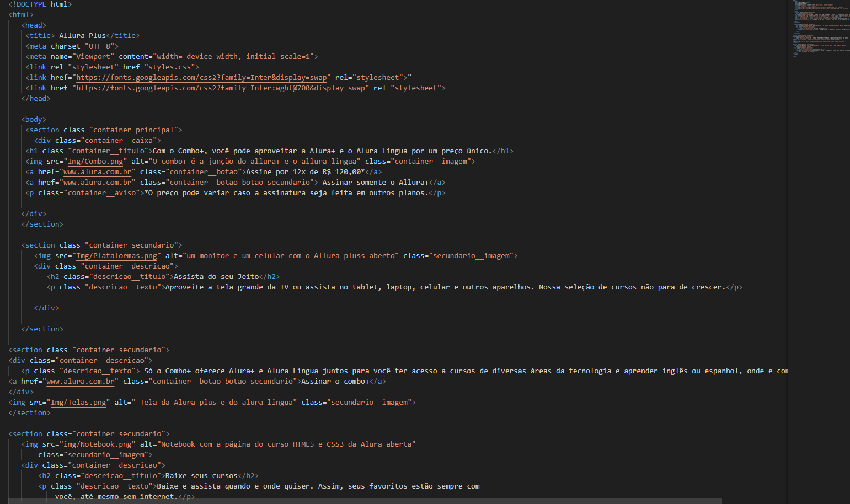Follow the Img/Plataformas.png image path
The width and height of the screenshot is (850, 504).
coord(116,256)
